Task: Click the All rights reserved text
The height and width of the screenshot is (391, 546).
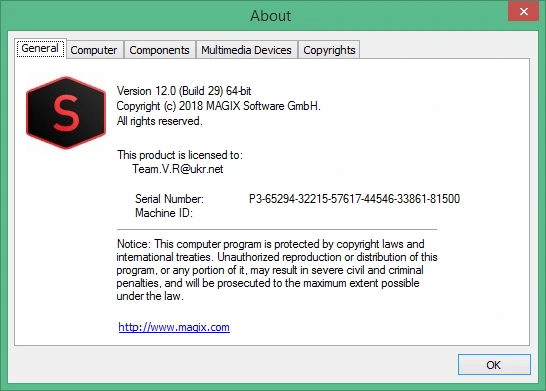Action: (159, 121)
